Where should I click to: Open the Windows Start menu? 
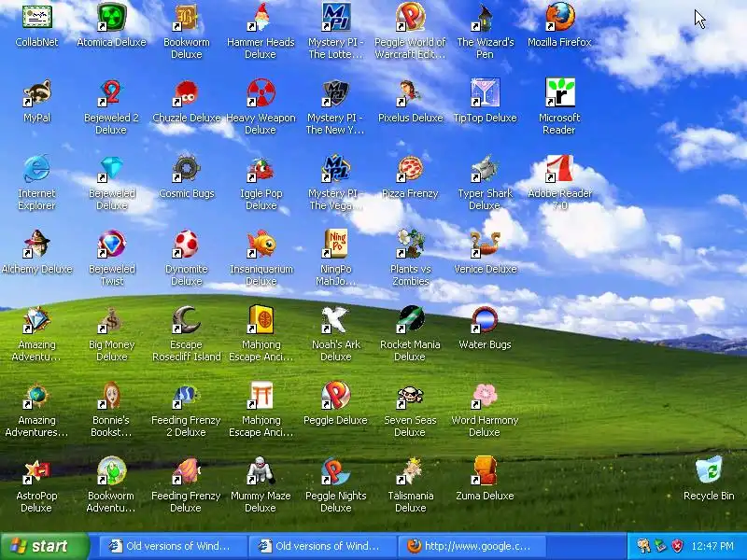[45, 546]
